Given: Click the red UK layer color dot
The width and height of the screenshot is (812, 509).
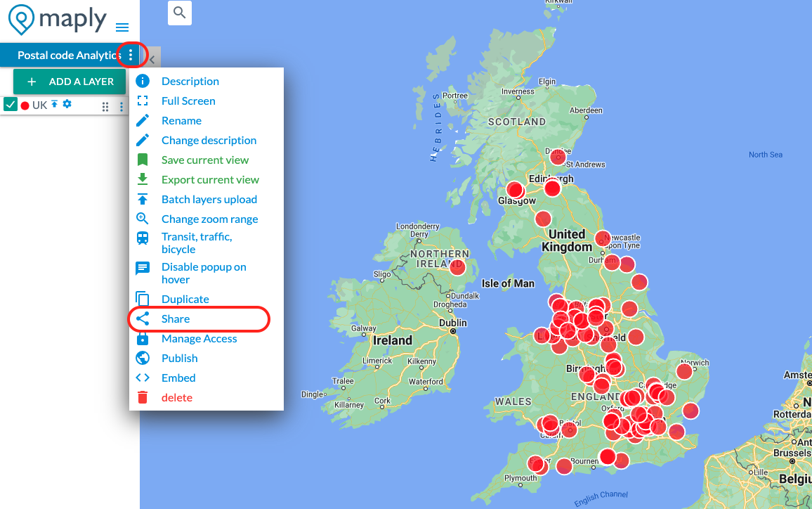Looking at the screenshot, I should coord(25,105).
